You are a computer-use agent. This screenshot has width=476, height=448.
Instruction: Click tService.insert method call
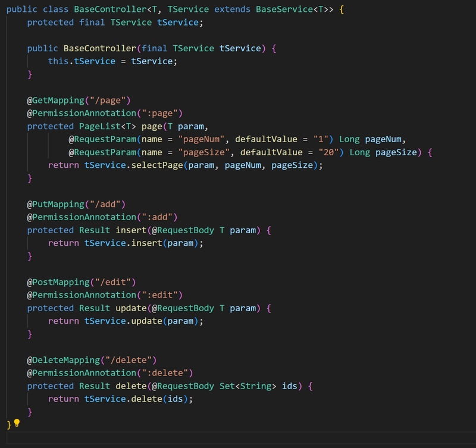pos(123,243)
